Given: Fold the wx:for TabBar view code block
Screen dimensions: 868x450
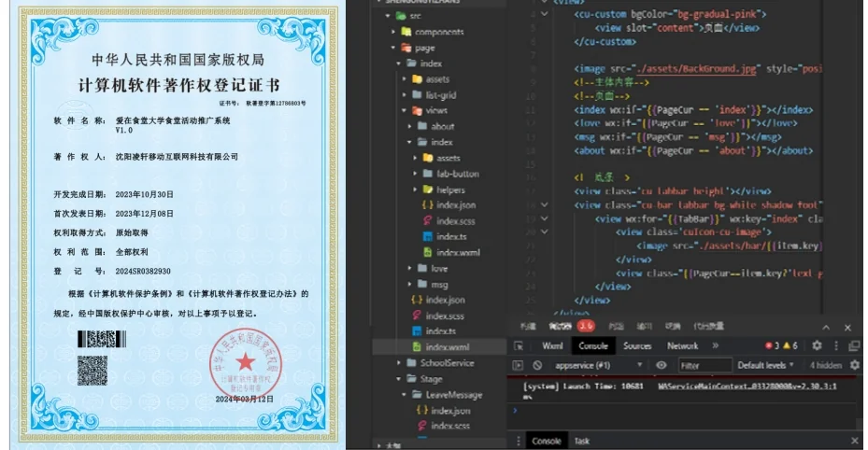Looking at the screenshot, I should point(544,218).
